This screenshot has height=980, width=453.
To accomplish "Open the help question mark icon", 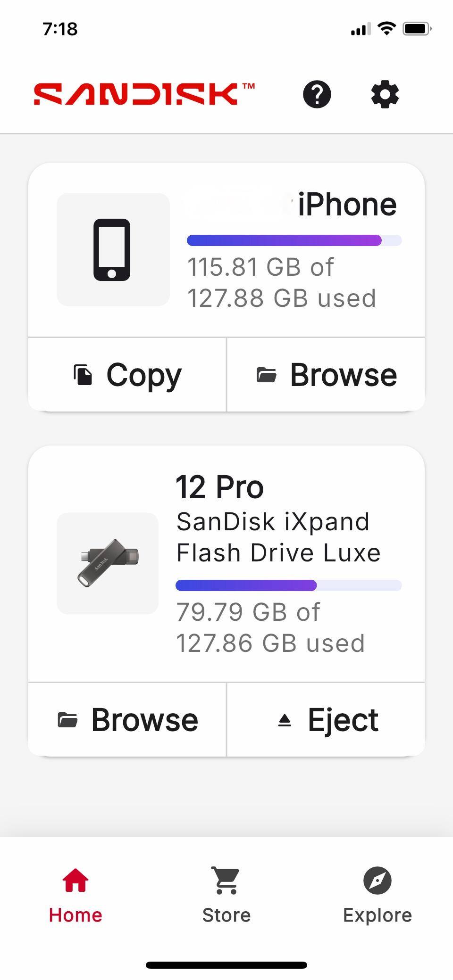I will click(317, 94).
